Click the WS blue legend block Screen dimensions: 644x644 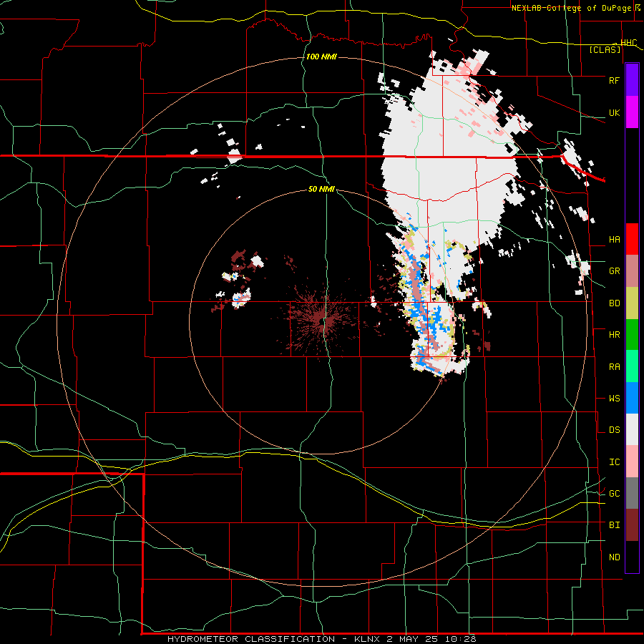coord(632,398)
